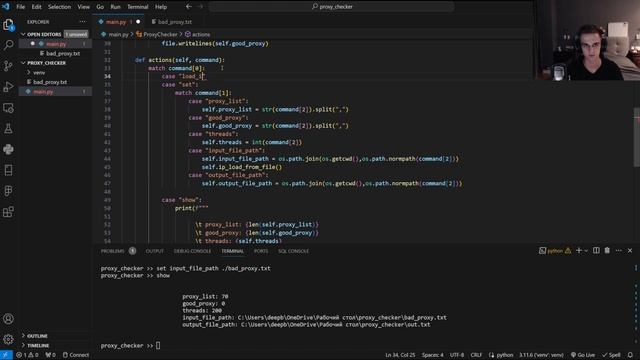This screenshot has height=360, width=640.
Task: Switch to the main.py editor tab
Action: pyautogui.click(x=119, y=22)
